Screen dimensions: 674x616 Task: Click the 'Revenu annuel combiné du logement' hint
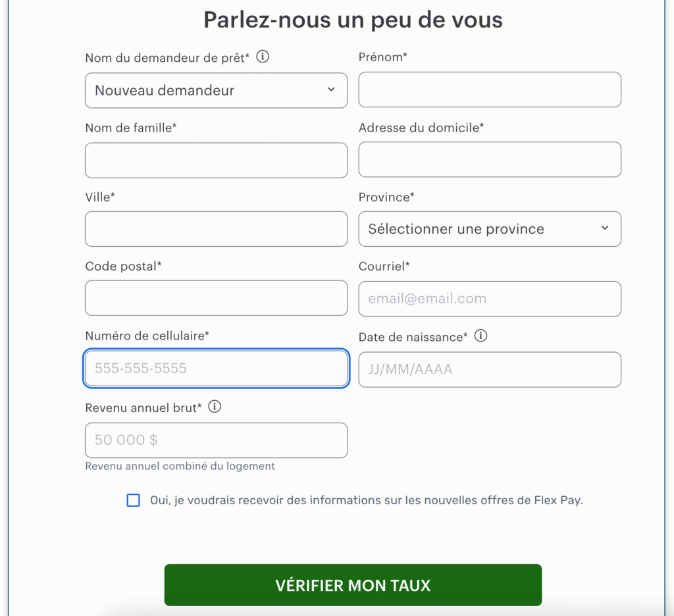[180, 466]
